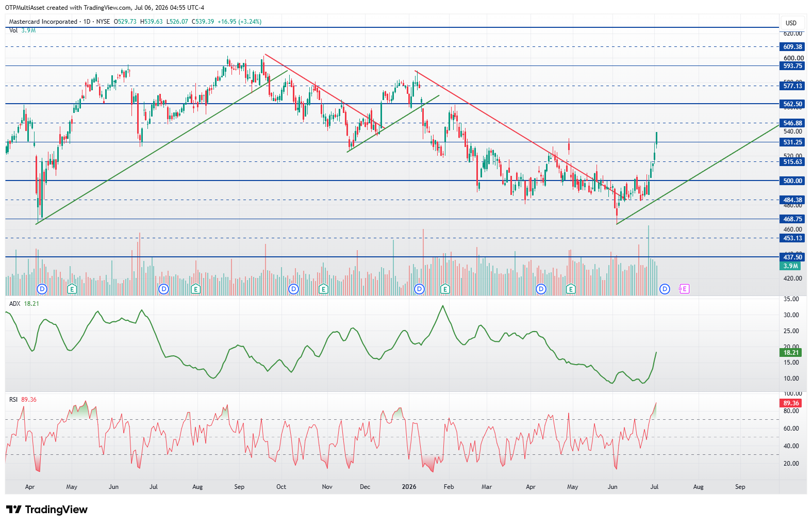Click the upcoming purple earnings marker
812x525 pixels.
click(x=684, y=289)
